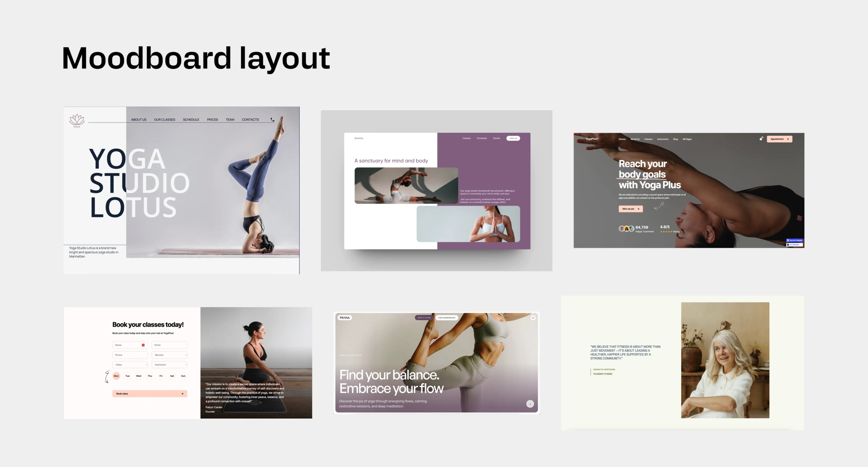Open the shopping bag cart icon
Screen dimensions: 868x467
(761, 139)
